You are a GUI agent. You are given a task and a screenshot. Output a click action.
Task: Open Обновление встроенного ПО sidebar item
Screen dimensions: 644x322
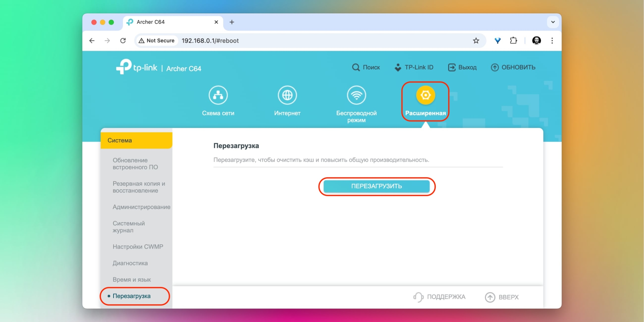pos(135,164)
